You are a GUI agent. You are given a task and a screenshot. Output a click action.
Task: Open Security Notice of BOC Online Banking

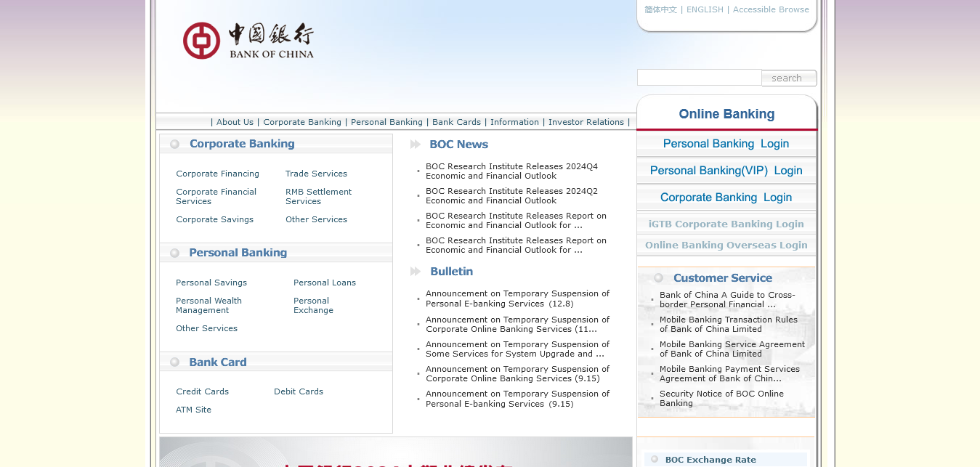pos(721,399)
